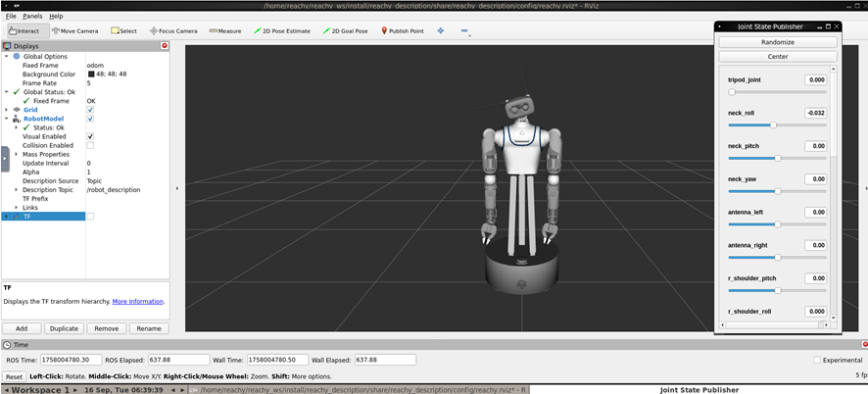Select the Interact tool
This screenshot has height=394, width=868.
coord(24,30)
